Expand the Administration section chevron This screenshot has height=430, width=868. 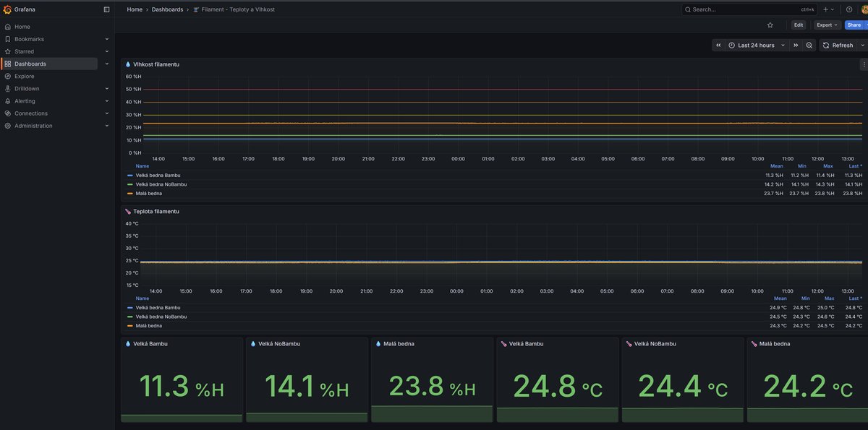pyautogui.click(x=106, y=126)
